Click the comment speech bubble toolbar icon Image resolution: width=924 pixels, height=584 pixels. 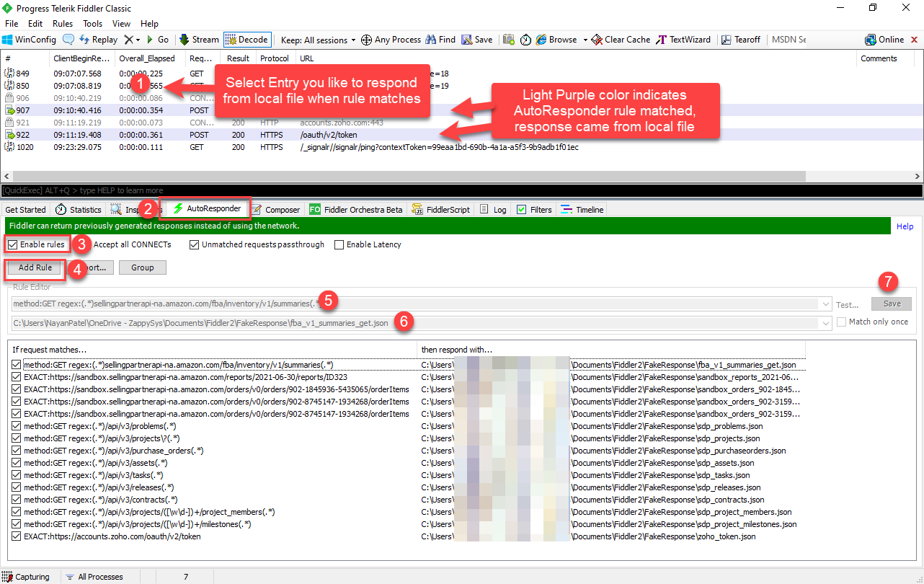pyautogui.click(x=68, y=40)
